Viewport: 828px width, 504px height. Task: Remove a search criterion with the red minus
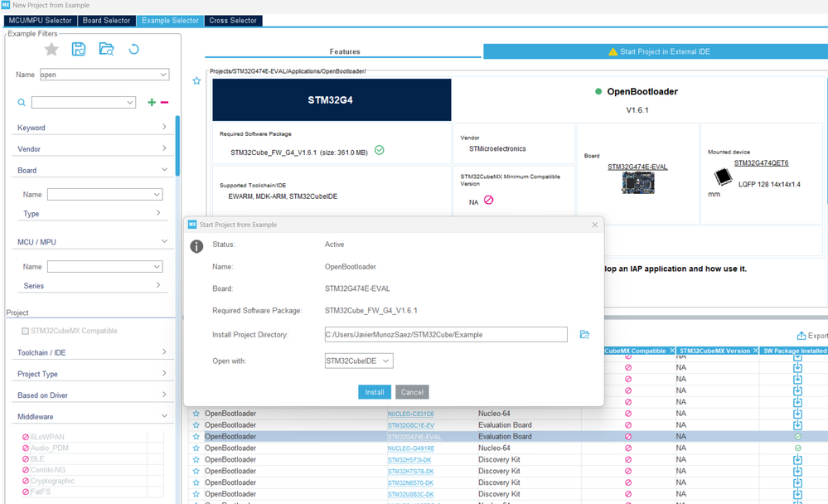tap(164, 103)
